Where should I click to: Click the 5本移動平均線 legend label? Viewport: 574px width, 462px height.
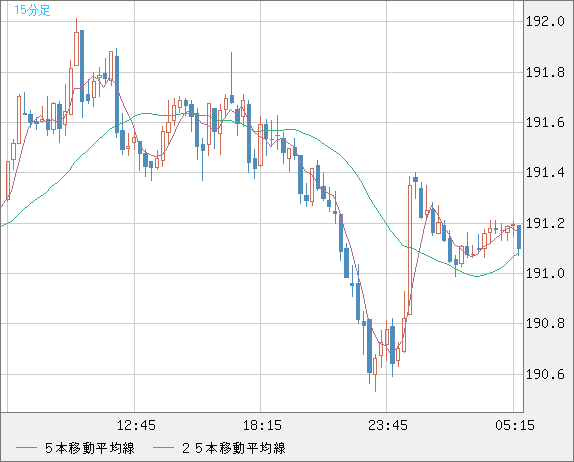(90, 448)
